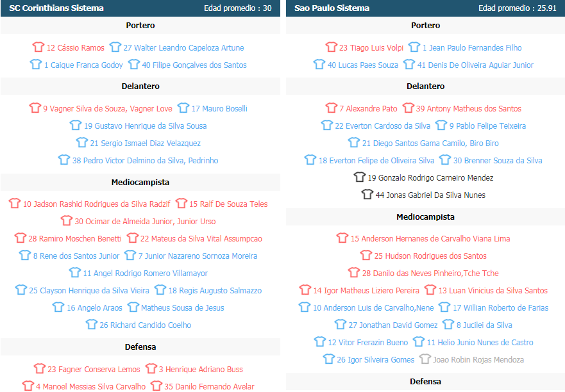Click the blue shirt icon beside Walter Leandro Capeloza Artune
Screen dimensions: 565x392
click(x=115, y=47)
